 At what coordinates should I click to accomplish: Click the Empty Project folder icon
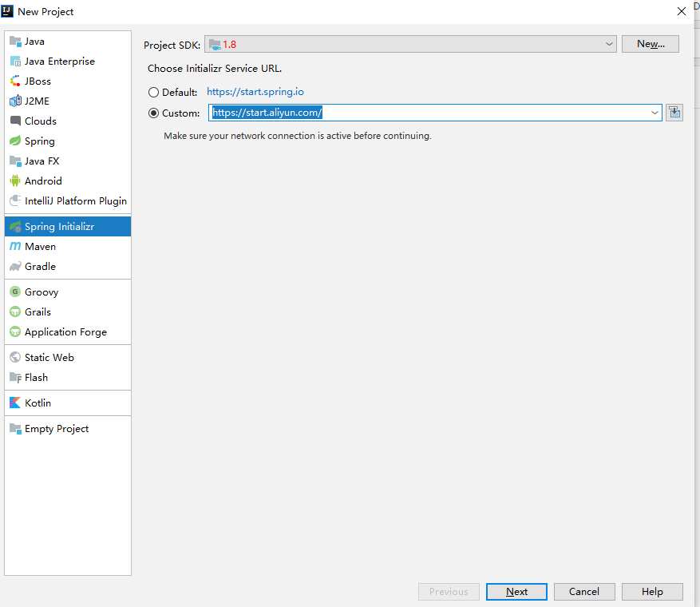point(15,429)
